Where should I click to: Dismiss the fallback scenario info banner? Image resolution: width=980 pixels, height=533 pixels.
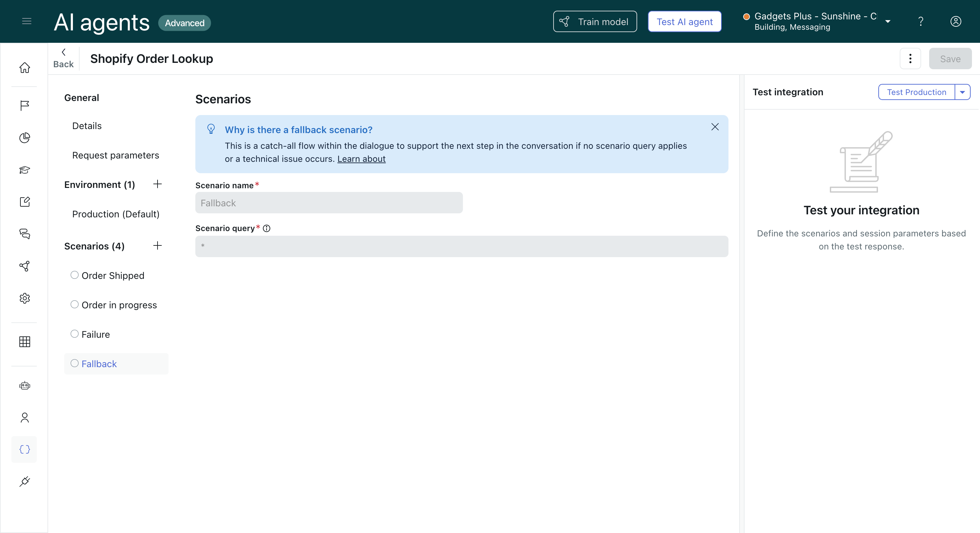(x=715, y=127)
